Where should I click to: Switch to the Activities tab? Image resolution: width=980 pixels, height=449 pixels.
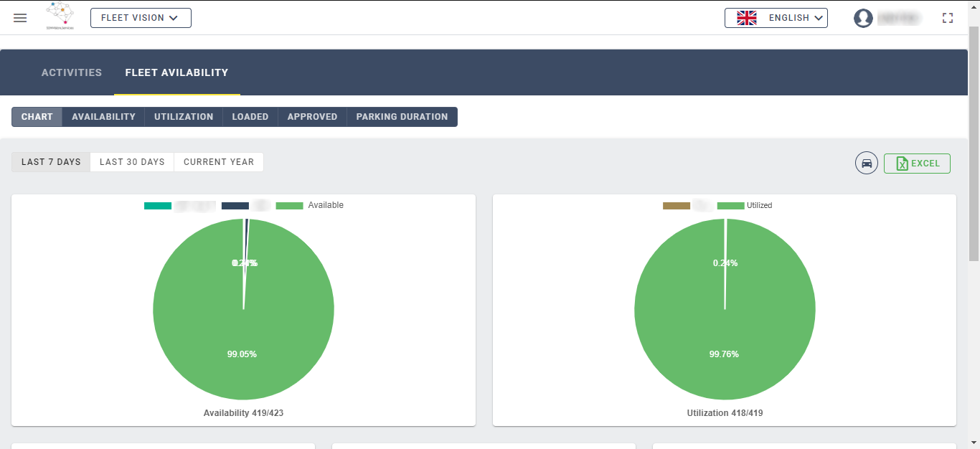[72, 72]
